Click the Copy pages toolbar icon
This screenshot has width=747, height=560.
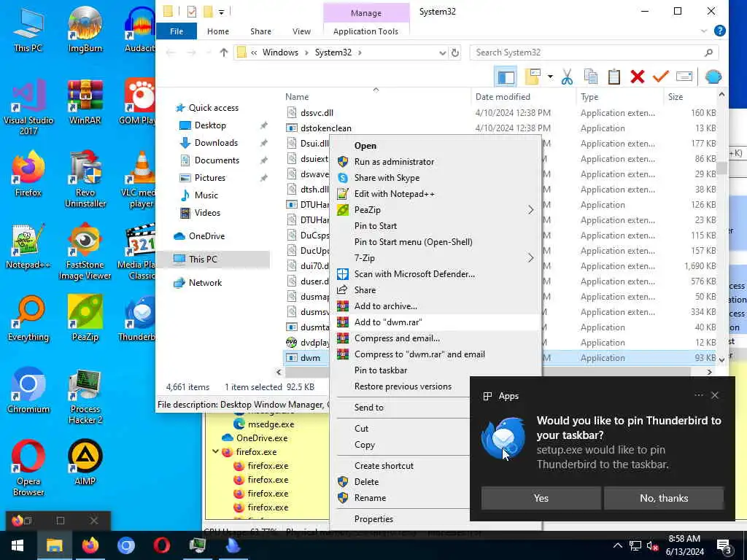[x=591, y=77]
